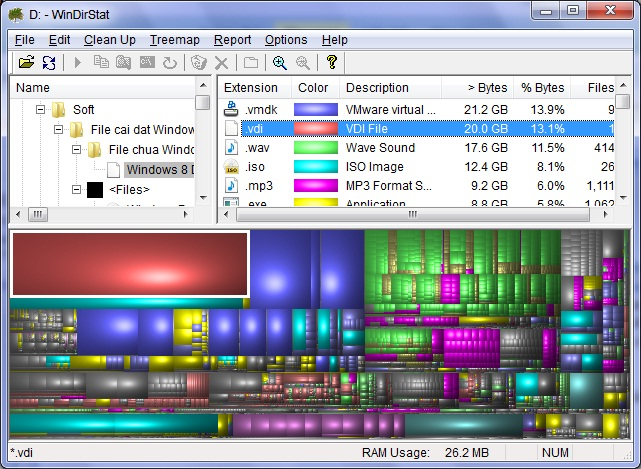Click the extension list horizontal scrollbar thumb
Image resolution: width=641 pixels, height=469 pixels.
coord(413,214)
